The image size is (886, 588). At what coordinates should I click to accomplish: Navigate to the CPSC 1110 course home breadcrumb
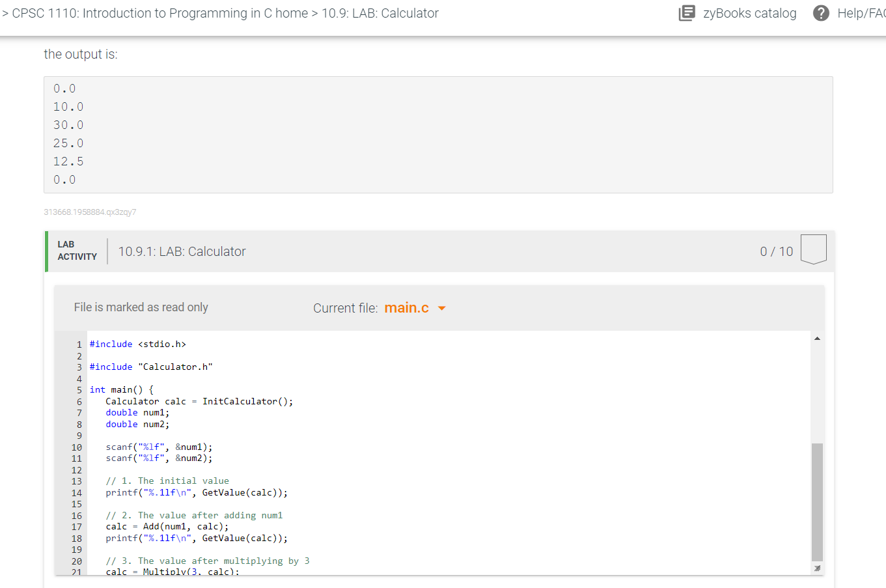tap(156, 13)
